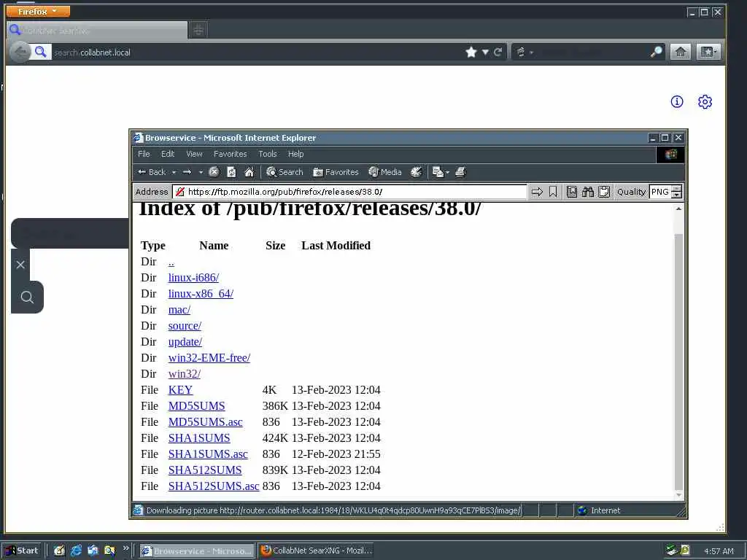This screenshot has width=747, height=560.
Task: Open the parent directory '..' link
Action: 171,262
